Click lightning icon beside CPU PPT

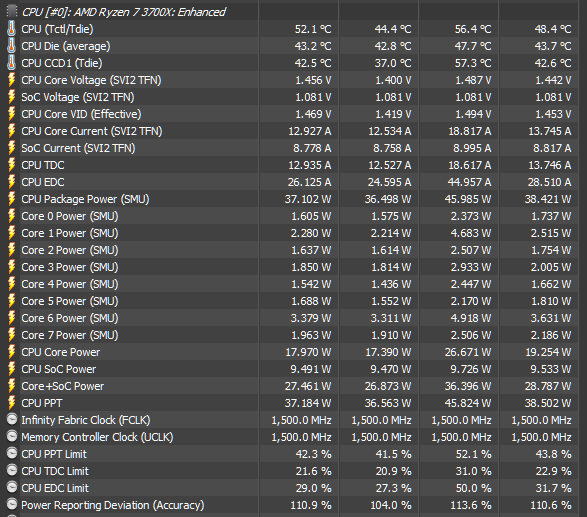click(x=12, y=403)
